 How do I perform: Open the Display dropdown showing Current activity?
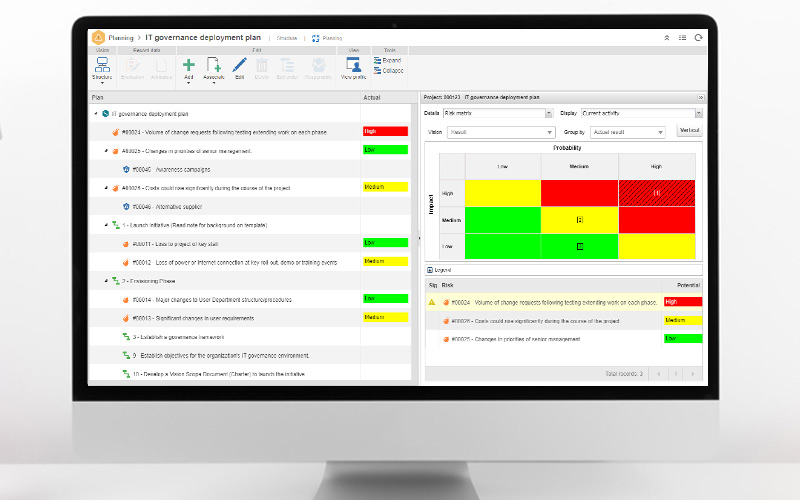click(617, 113)
